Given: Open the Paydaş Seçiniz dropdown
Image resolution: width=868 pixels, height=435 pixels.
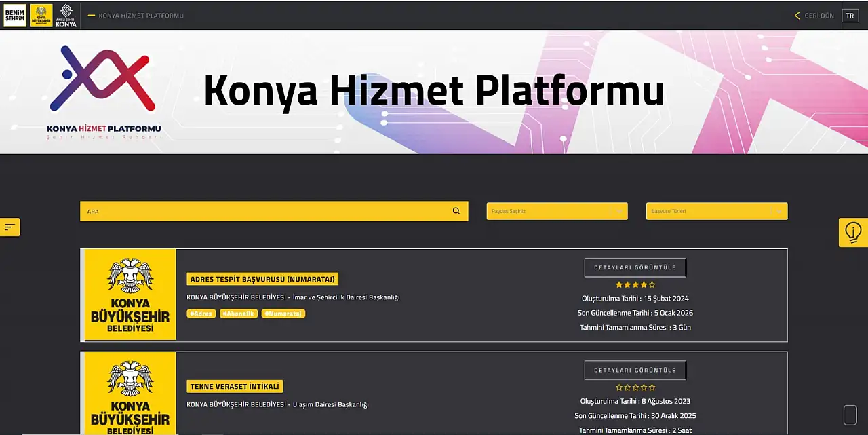Looking at the screenshot, I should [556, 210].
